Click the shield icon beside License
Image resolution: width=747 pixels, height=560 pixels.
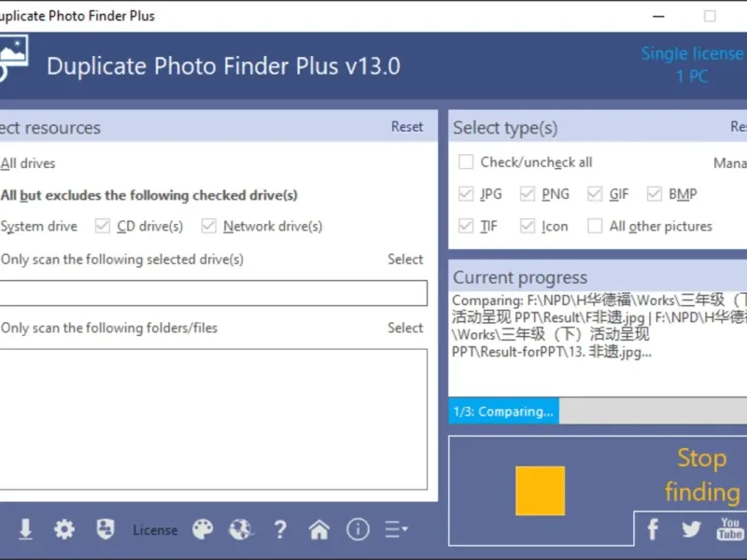click(x=106, y=529)
